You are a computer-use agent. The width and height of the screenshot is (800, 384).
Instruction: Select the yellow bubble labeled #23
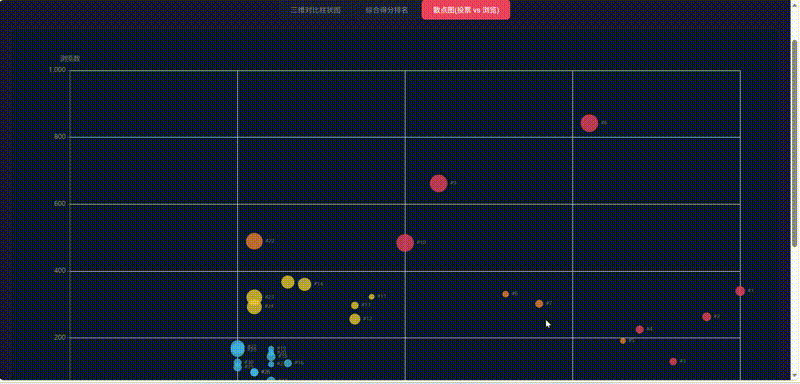254,297
